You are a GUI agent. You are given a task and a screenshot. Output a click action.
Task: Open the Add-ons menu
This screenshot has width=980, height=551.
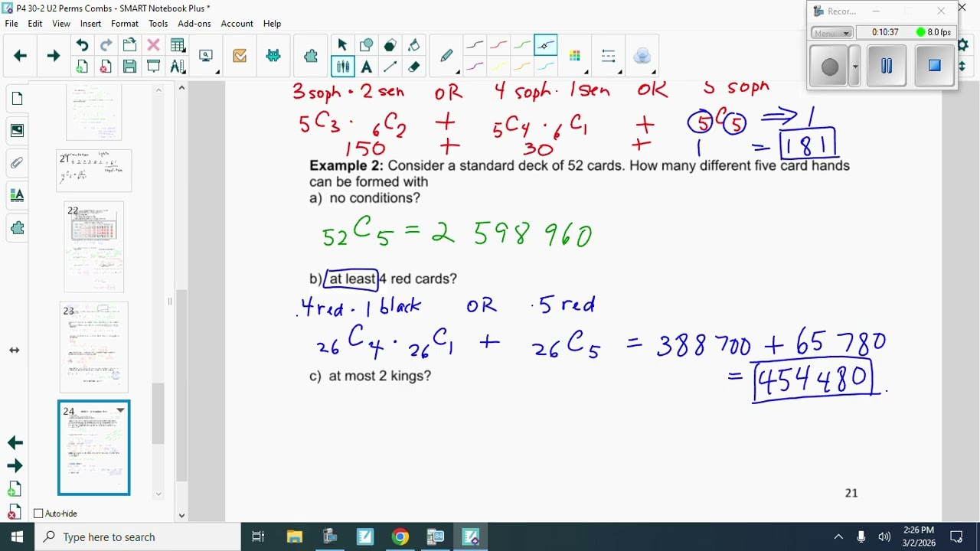pyautogui.click(x=194, y=24)
